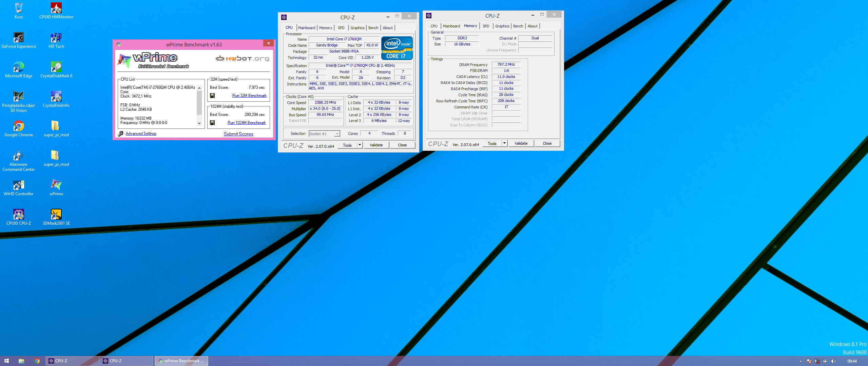
Task: Click the taskbar clock showing 09:44
Action: pos(852,361)
